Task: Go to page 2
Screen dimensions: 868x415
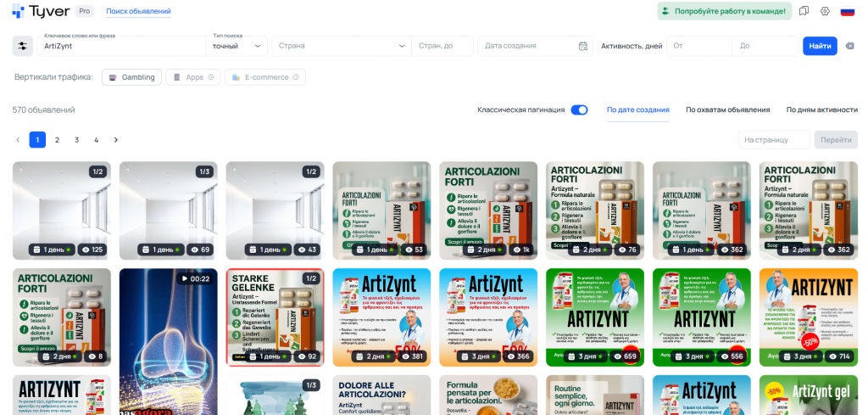Action: pyautogui.click(x=57, y=140)
